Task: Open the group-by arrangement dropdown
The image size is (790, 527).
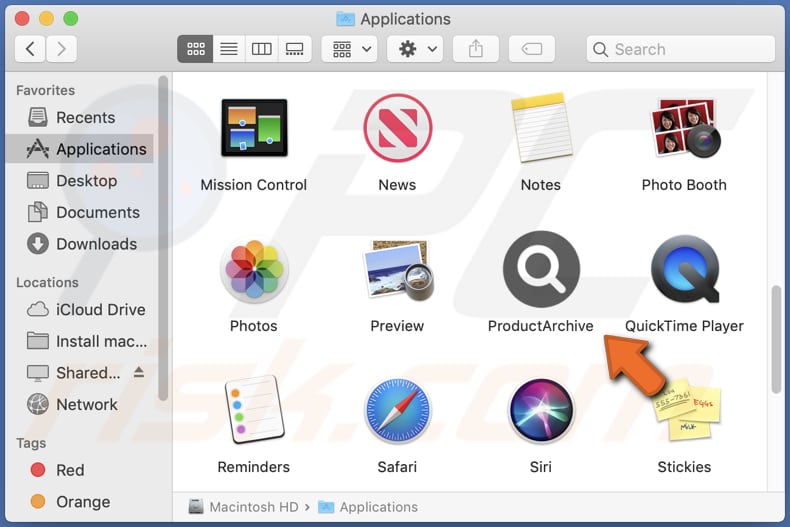Action: [x=350, y=49]
